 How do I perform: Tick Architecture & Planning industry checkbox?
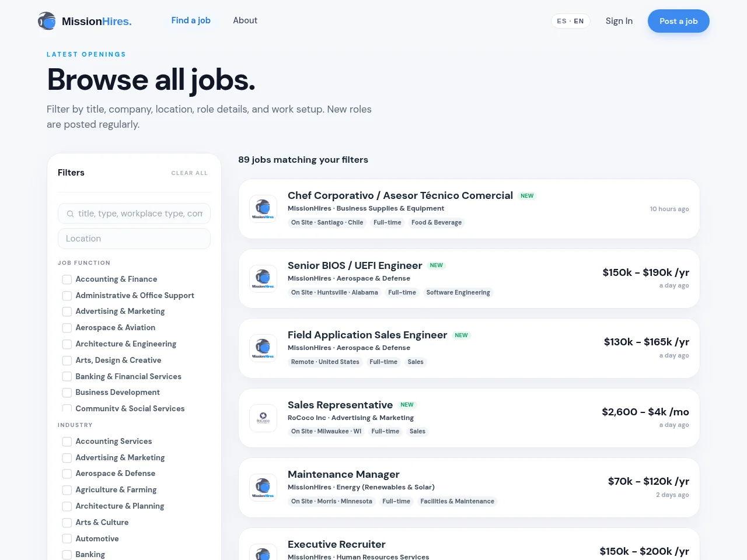(x=67, y=506)
